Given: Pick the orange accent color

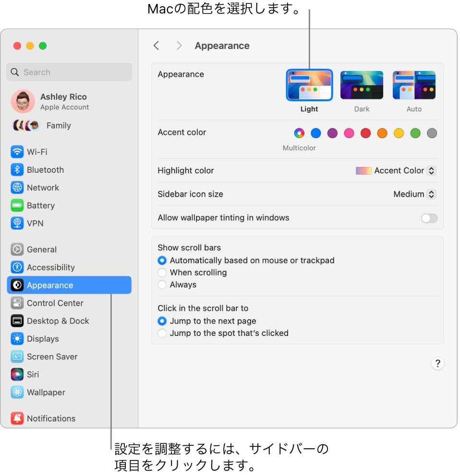Looking at the screenshot, I should pyautogui.click(x=382, y=133).
